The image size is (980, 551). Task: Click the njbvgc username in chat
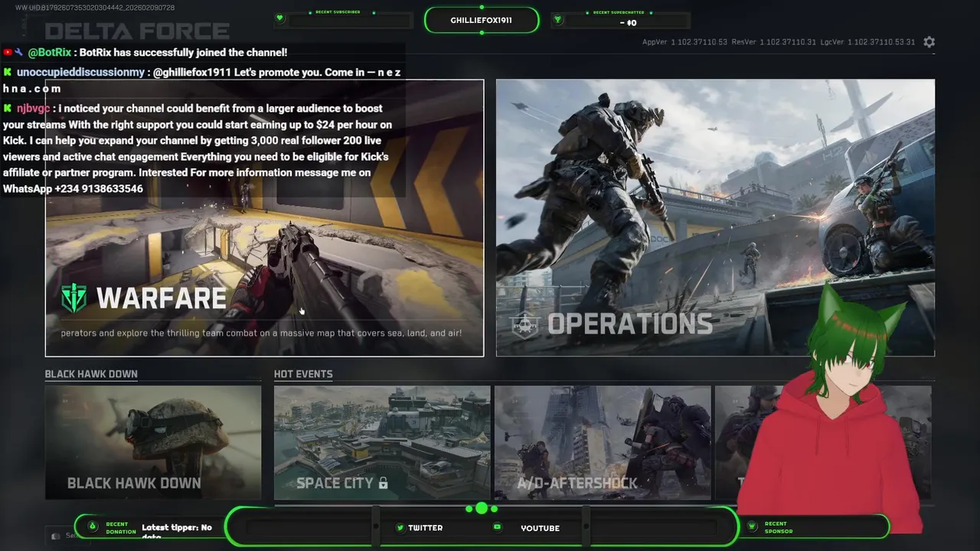tap(33, 109)
